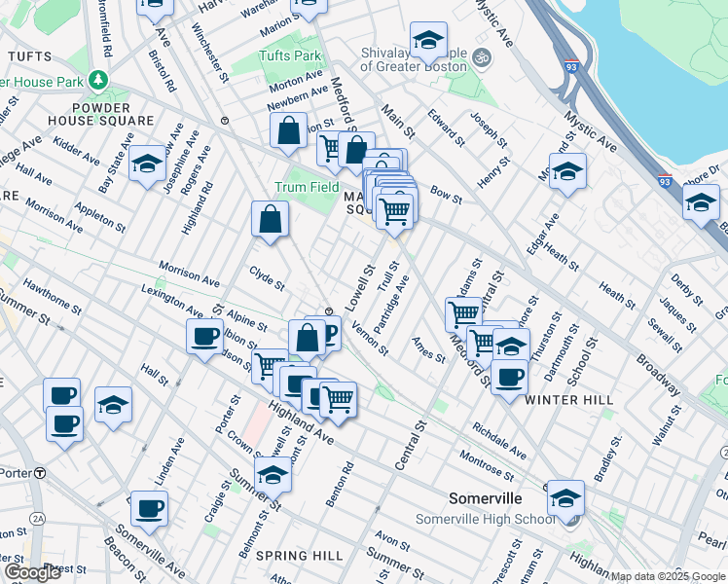The height and width of the screenshot is (584, 728).
Task: Click the school marker near Edgar Ave
Action: pyautogui.click(x=567, y=174)
